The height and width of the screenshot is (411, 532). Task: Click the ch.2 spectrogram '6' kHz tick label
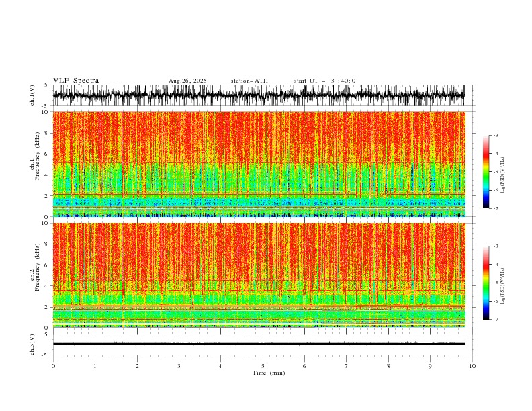click(48, 265)
